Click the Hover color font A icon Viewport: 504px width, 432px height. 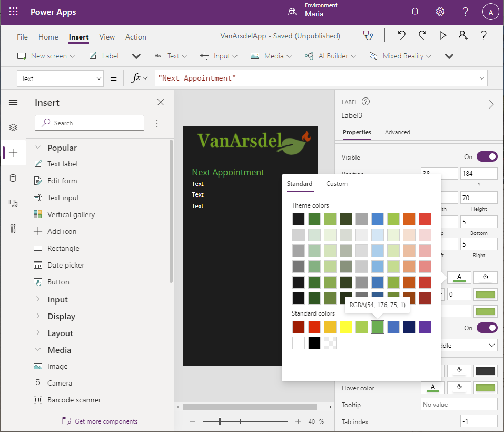[433, 388]
